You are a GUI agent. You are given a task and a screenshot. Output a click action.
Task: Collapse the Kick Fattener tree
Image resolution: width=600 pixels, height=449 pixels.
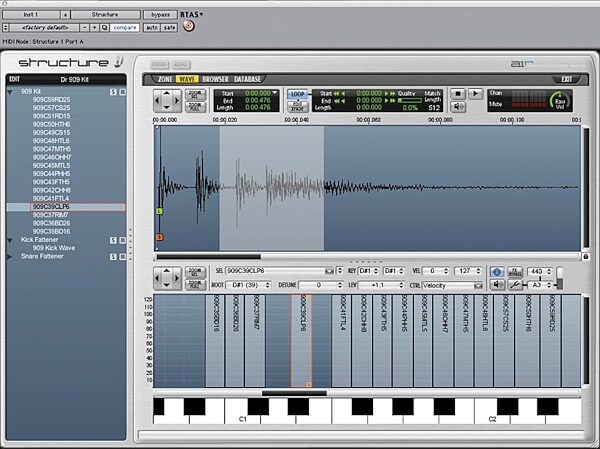click(x=10, y=240)
